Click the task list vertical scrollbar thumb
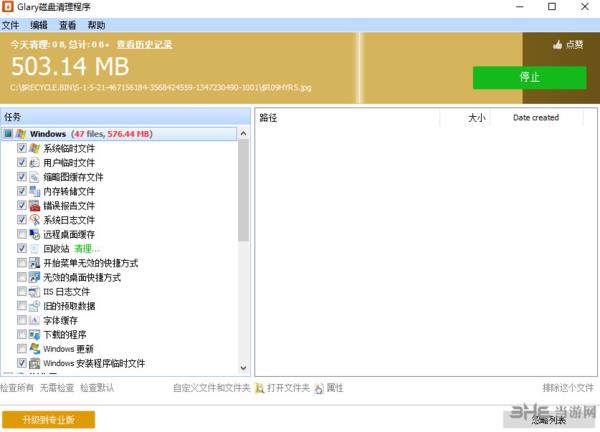600x432 pixels. 243,191
